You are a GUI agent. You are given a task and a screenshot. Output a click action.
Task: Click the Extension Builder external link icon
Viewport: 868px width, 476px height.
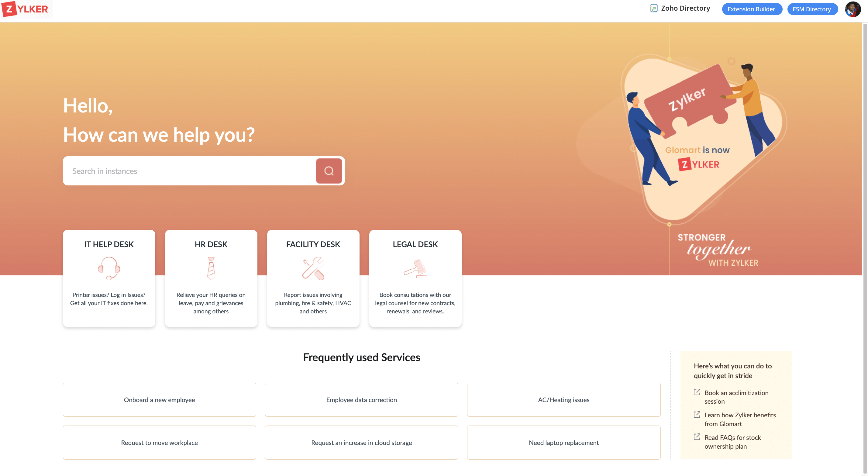click(x=752, y=9)
